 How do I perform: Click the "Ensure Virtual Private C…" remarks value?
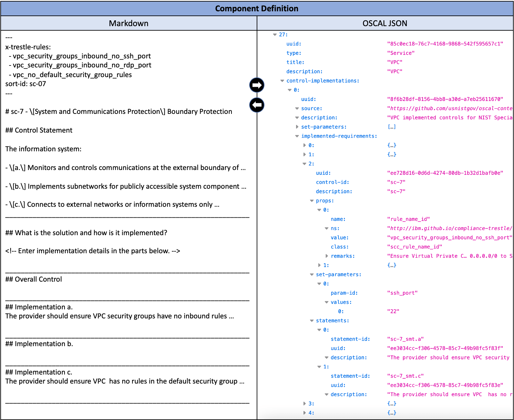click(450, 256)
